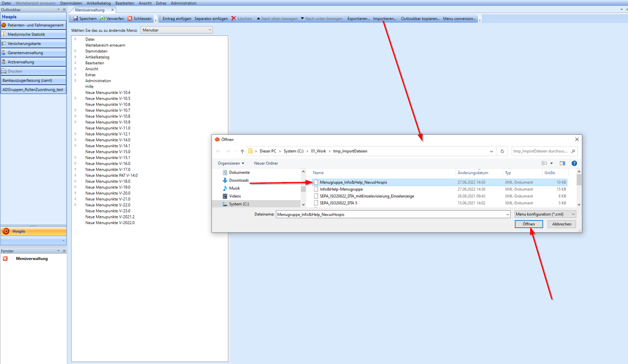The image size is (628, 364).
Task: Click the Dateiname input field
Action: (390, 214)
